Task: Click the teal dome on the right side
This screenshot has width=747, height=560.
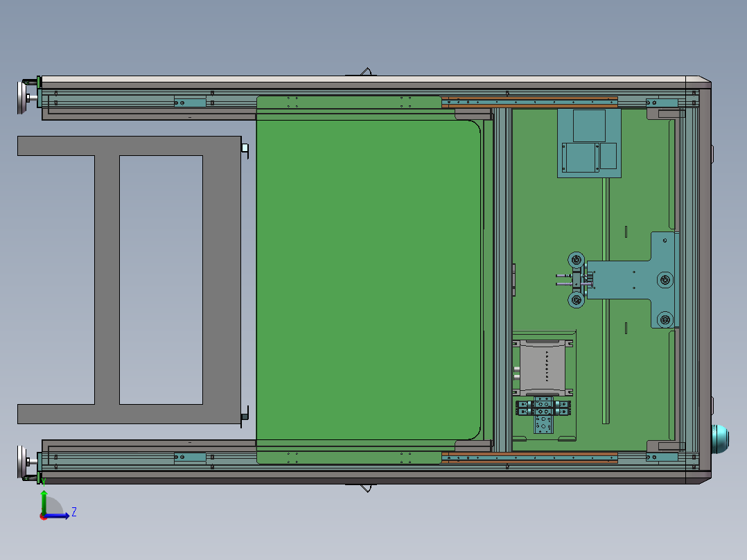Action: tap(720, 439)
